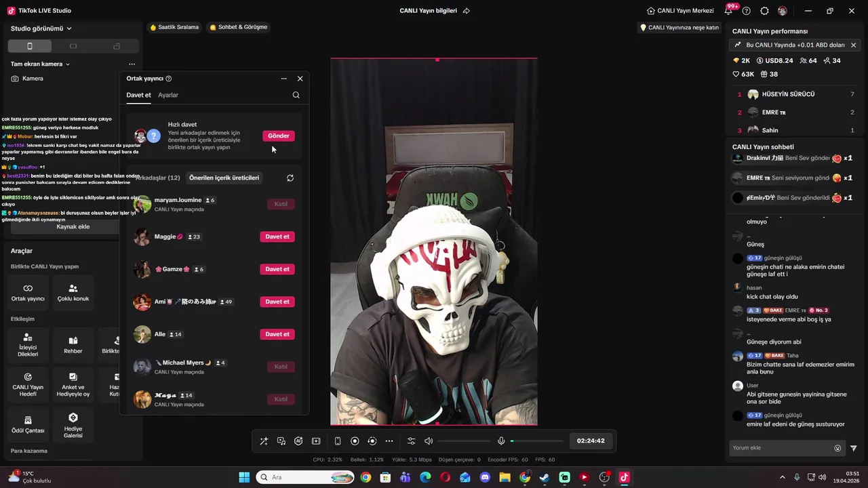Refresh the suggested creators list
Image resolution: width=868 pixels, height=488 pixels.
290,178
